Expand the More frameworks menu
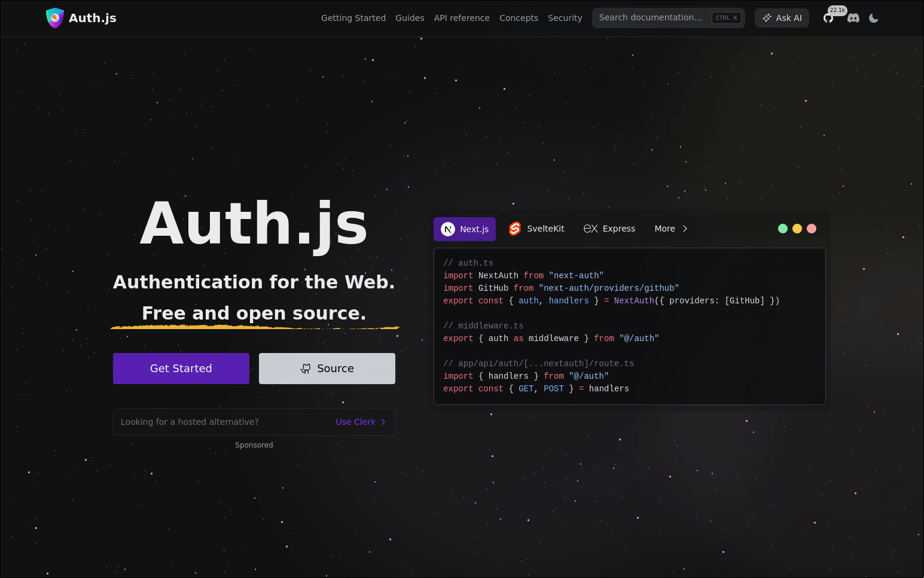Viewport: 924px width, 578px height. click(x=671, y=229)
